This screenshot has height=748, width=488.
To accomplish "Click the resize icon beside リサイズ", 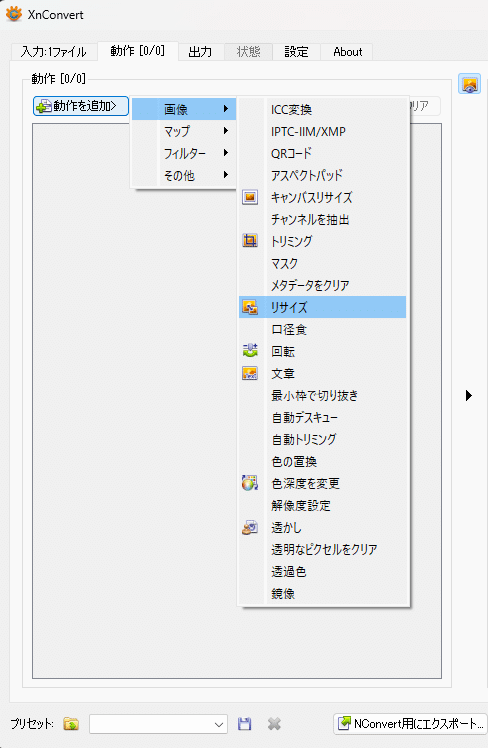I will (x=250, y=307).
